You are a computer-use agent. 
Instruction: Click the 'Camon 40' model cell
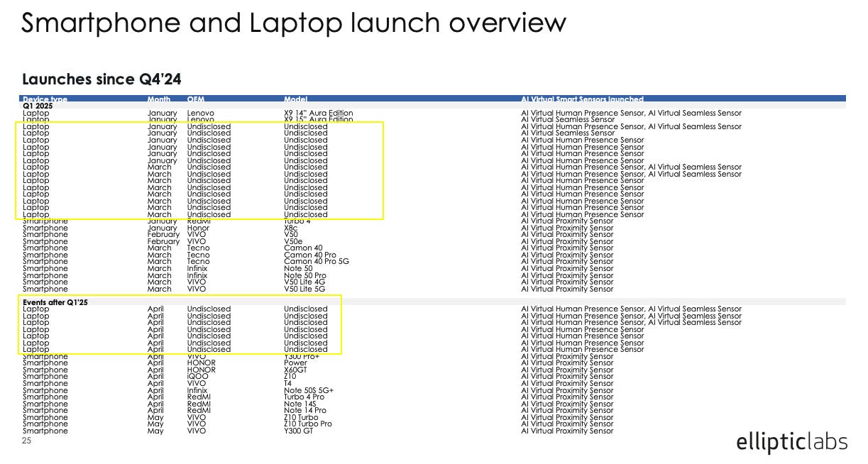[303, 248]
